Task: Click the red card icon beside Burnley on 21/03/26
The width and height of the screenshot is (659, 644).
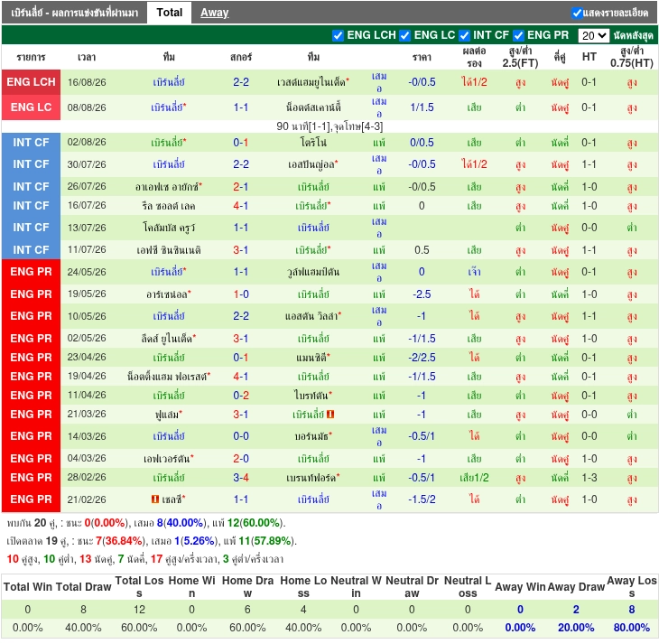Action: tap(330, 415)
